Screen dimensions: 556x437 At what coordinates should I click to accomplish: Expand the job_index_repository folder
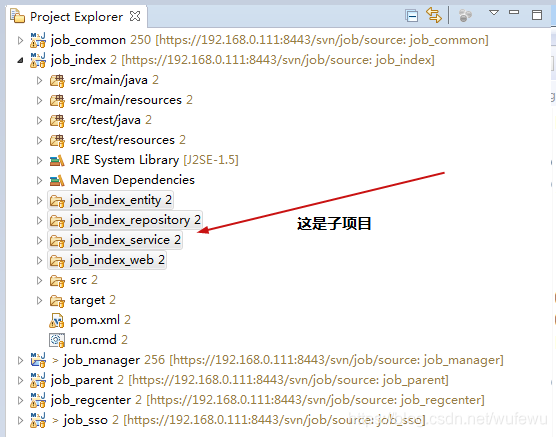point(39,220)
